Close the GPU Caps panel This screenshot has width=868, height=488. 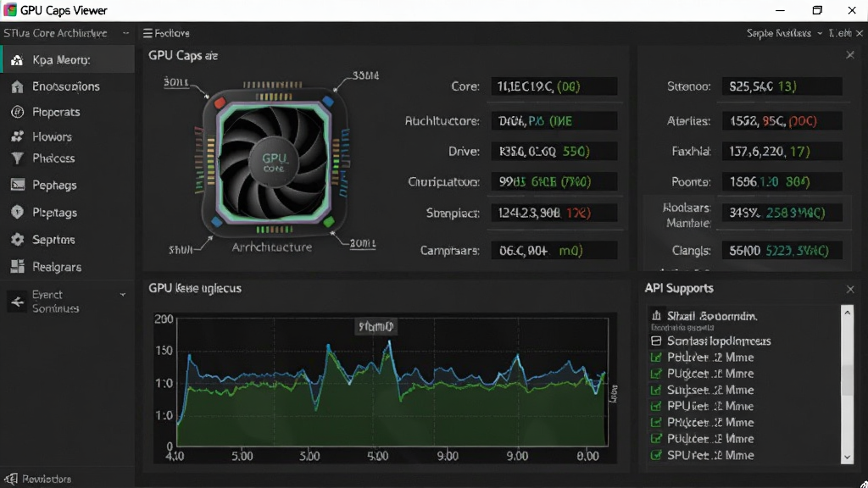pos(849,55)
